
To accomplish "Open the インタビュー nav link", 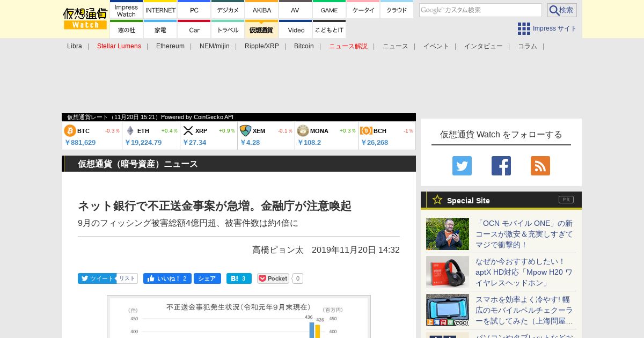I will (x=484, y=46).
